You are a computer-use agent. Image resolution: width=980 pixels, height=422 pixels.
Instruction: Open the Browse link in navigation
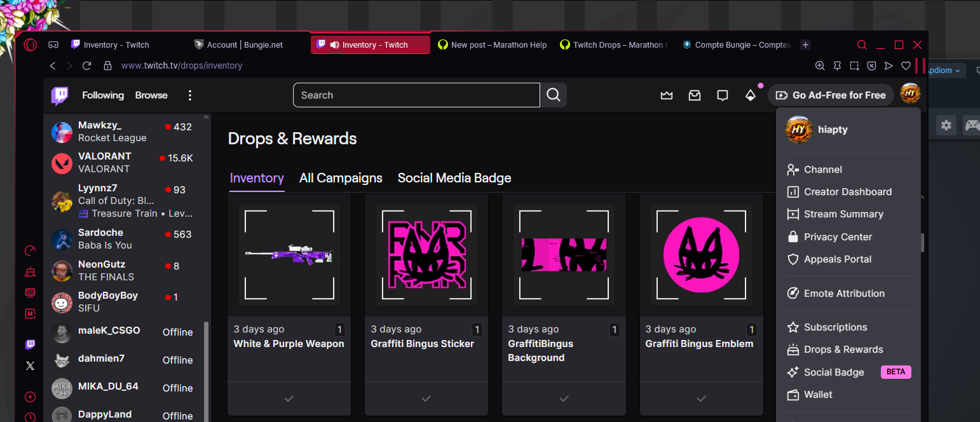click(x=151, y=95)
